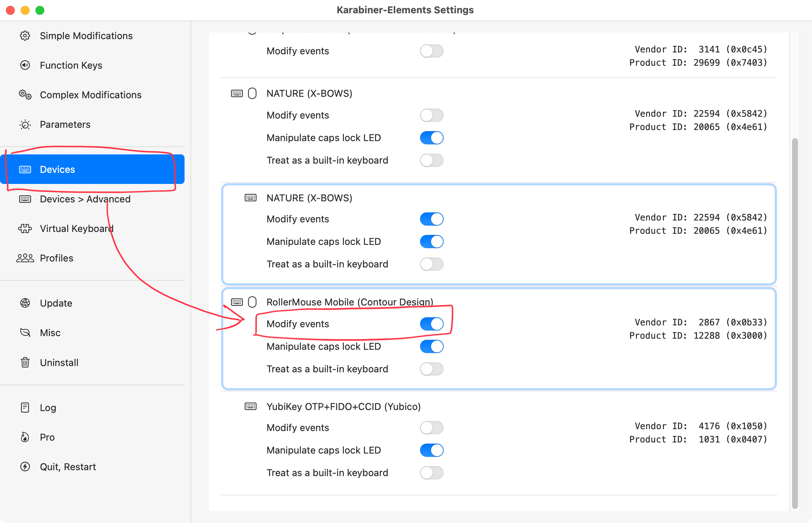
Task: Click mouse icon beside RollerMouse Mobile
Action: pos(252,302)
